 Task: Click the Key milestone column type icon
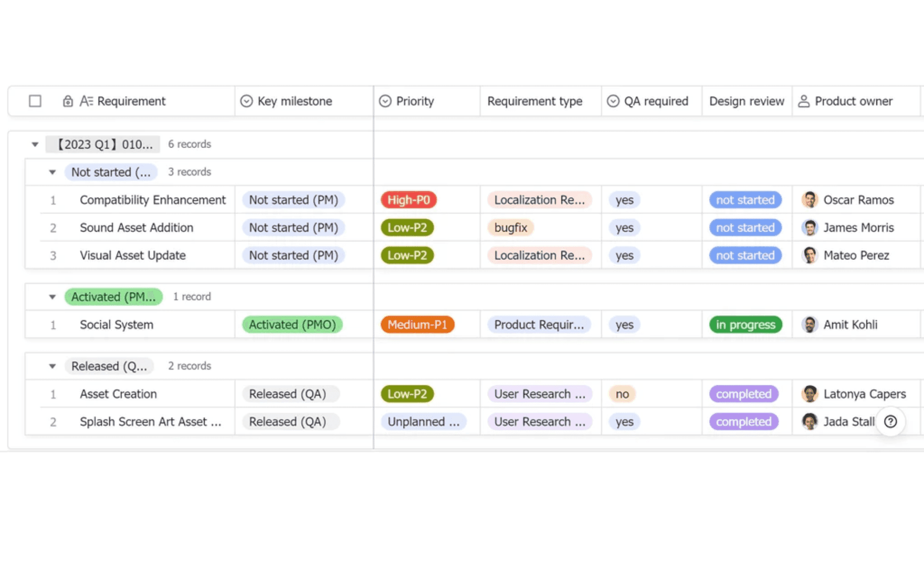247,101
